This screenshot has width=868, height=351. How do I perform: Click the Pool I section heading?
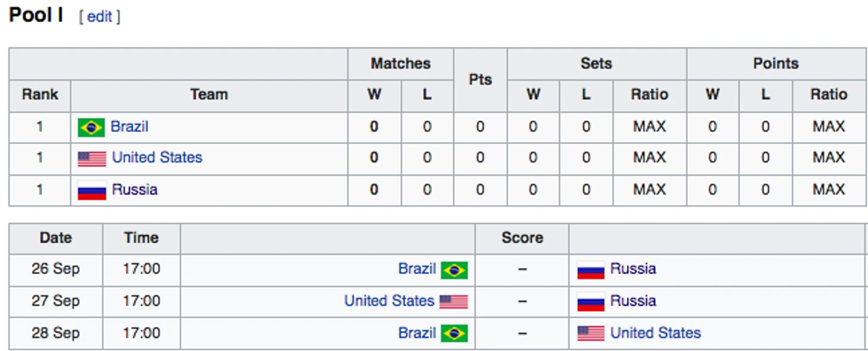pyautogui.click(x=36, y=15)
